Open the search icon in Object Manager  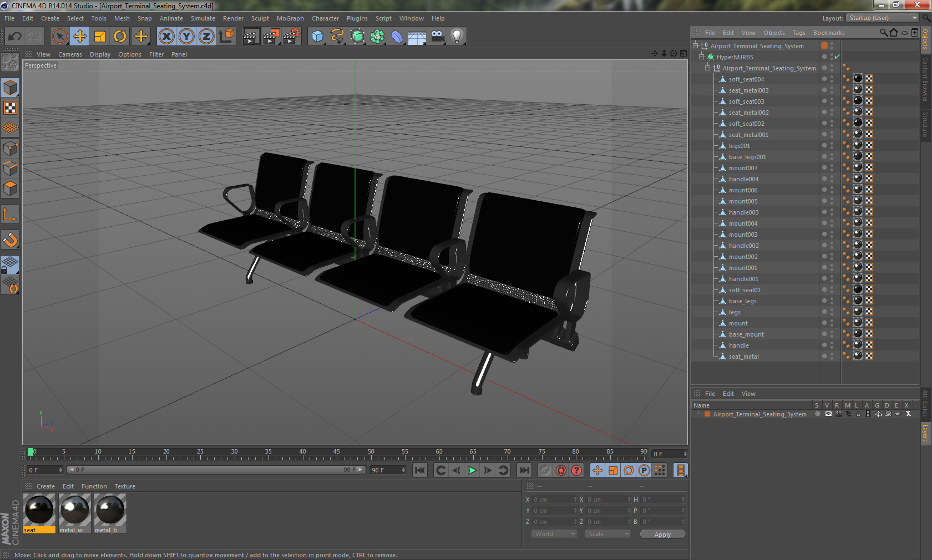[884, 33]
